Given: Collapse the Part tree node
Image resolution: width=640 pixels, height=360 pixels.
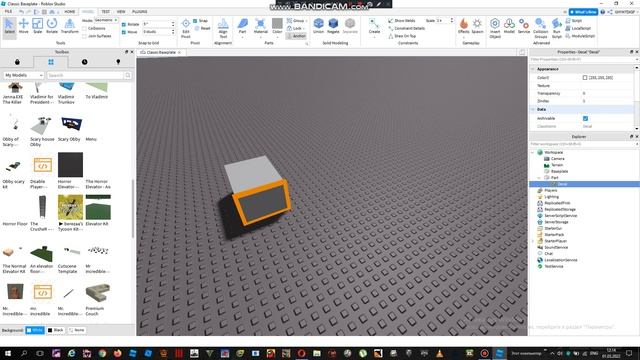Looking at the screenshot, I should pyautogui.click(x=540, y=178).
